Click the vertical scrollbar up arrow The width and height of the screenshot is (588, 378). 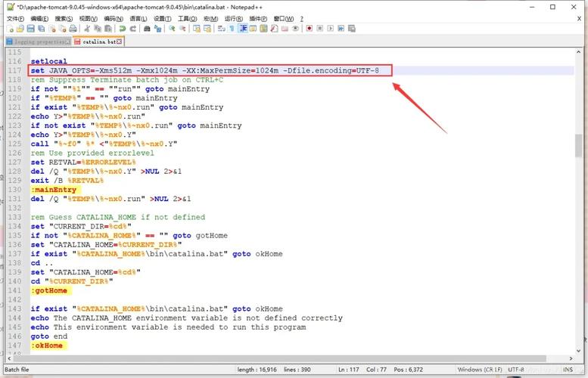pyautogui.click(x=578, y=53)
